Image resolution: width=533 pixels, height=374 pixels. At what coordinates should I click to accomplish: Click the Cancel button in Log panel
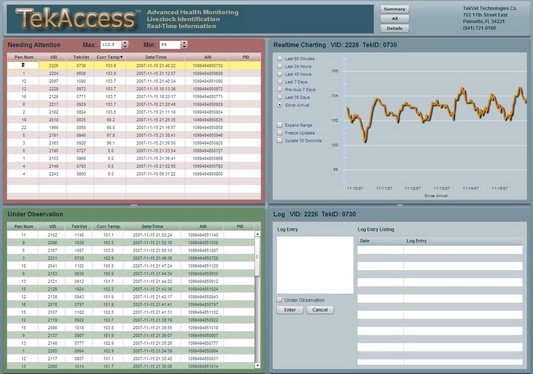click(x=320, y=310)
